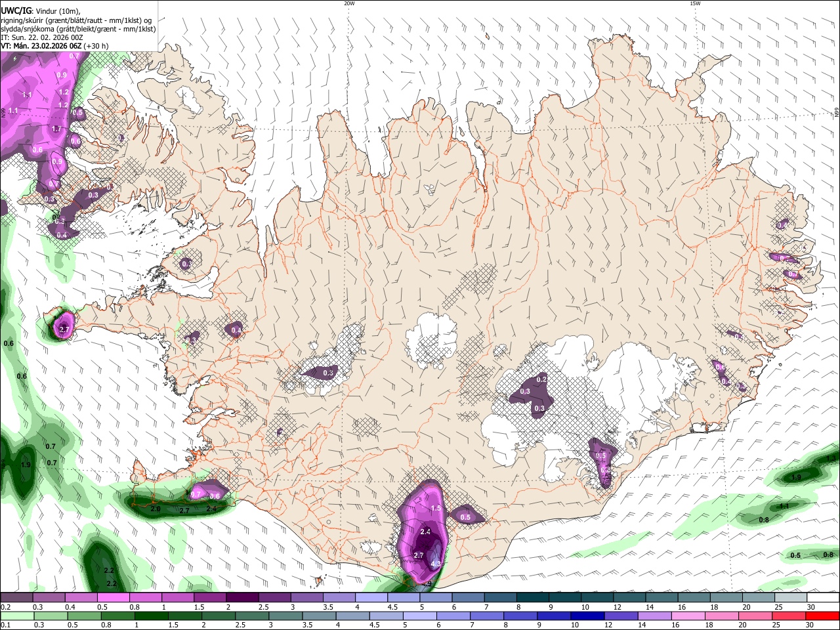Click the '20W' longitude label
This screenshot has height=630, width=840.
point(349,3)
